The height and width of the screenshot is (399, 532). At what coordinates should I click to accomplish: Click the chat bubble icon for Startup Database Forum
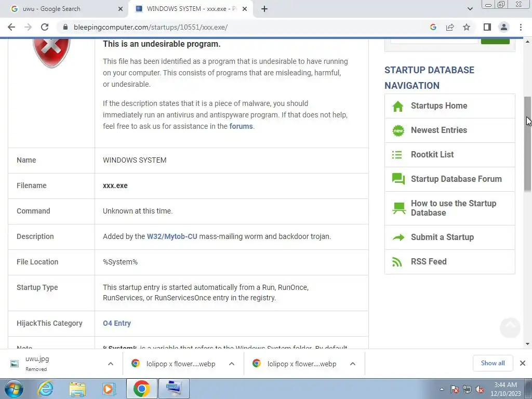point(398,179)
